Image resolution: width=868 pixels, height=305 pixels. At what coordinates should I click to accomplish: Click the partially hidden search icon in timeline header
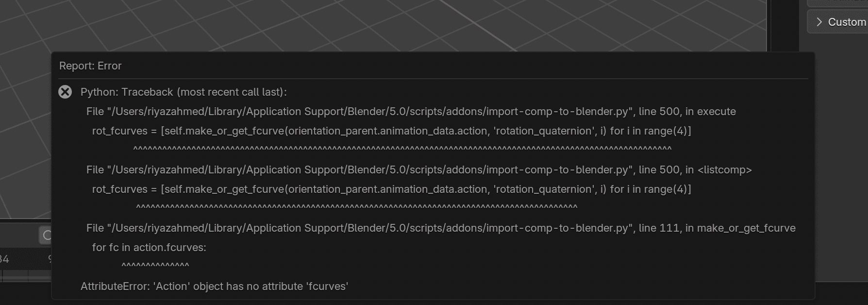pos(46,236)
